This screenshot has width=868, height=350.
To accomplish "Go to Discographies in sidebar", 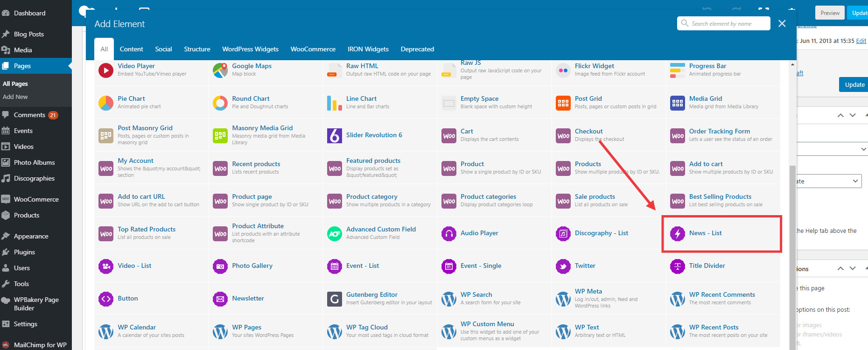I will [x=36, y=178].
